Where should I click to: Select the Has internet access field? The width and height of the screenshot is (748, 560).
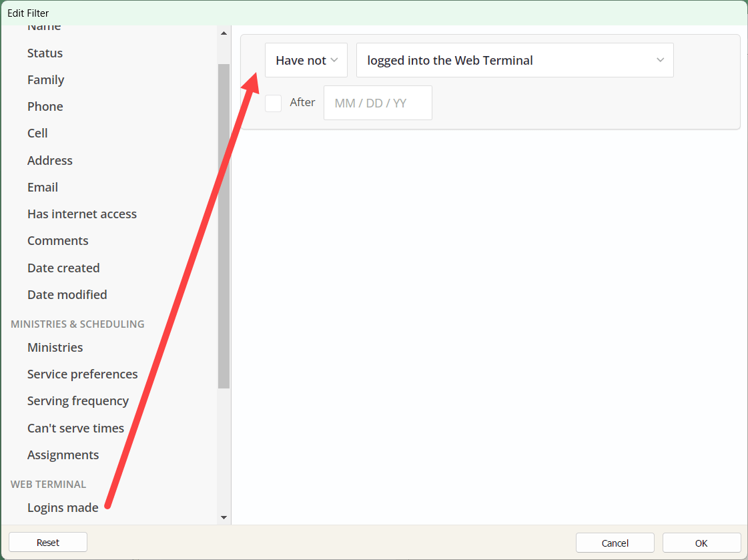[x=82, y=214]
